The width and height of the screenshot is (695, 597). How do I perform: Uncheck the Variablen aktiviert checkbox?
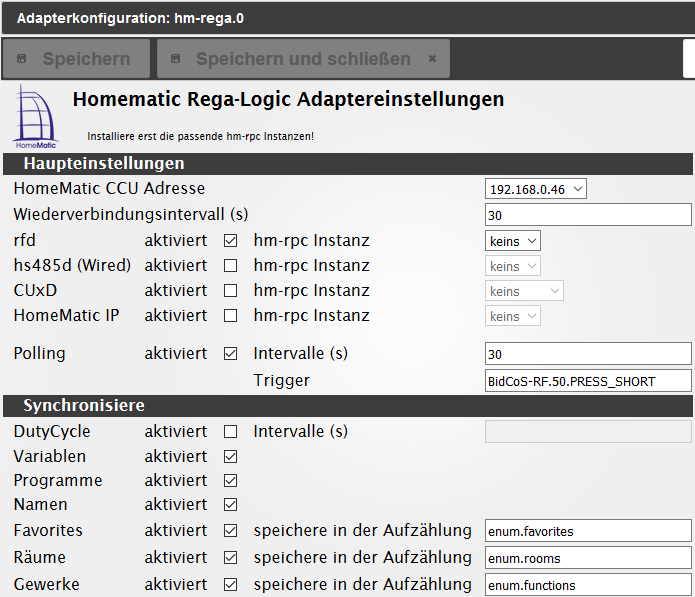pyautogui.click(x=231, y=457)
